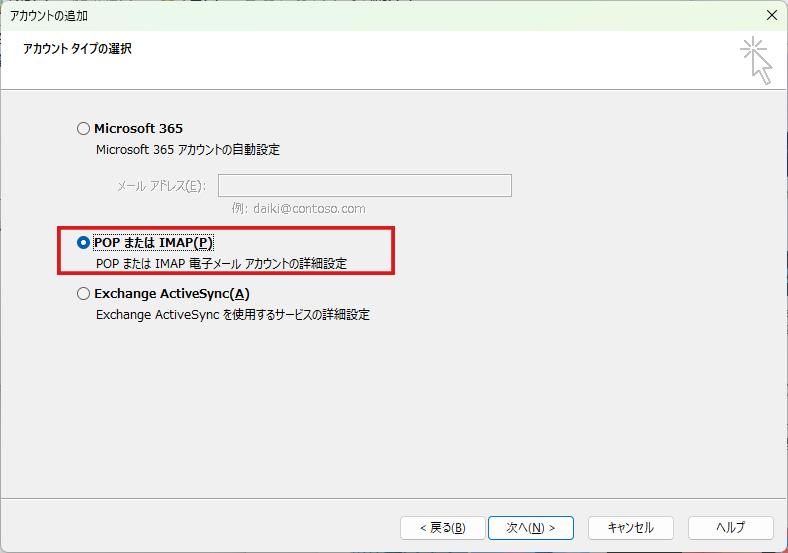Click the Microsoft 365 アカウントの自動設定 description

coord(188,150)
